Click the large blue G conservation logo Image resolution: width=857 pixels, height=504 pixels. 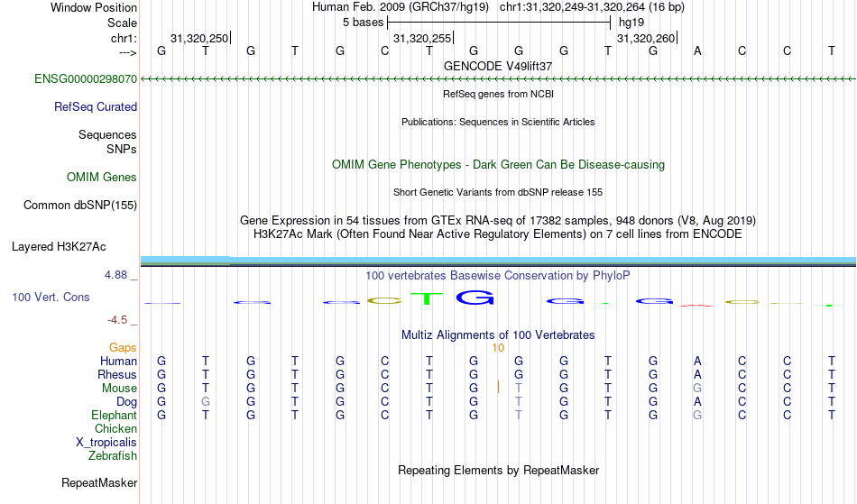[x=475, y=297]
